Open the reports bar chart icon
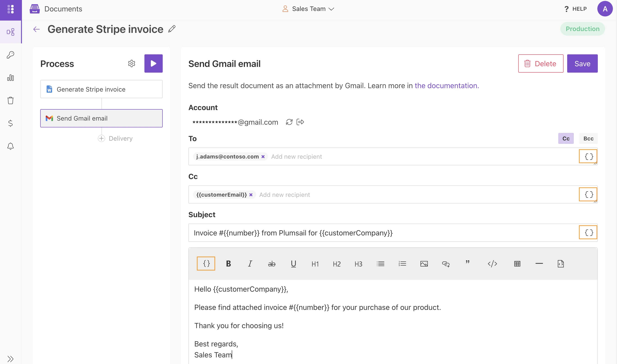Image resolution: width=617 pixels, height=364 pixels. point(11,78)
